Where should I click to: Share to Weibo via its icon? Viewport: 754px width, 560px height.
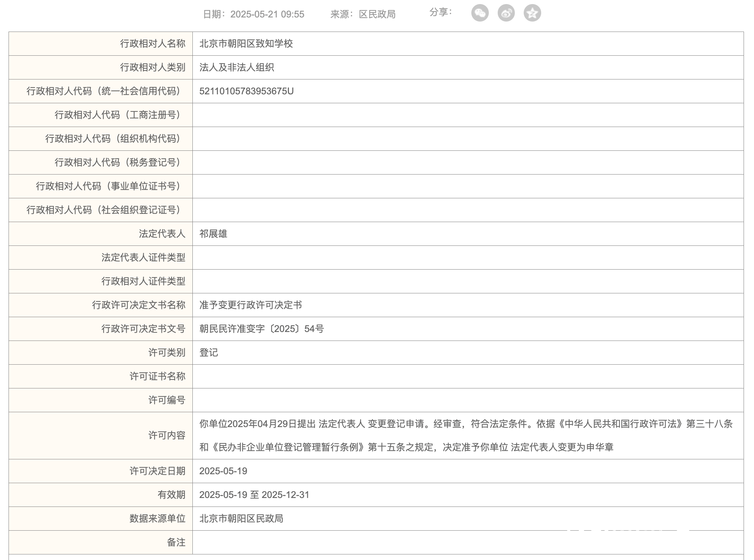(506, 13)
